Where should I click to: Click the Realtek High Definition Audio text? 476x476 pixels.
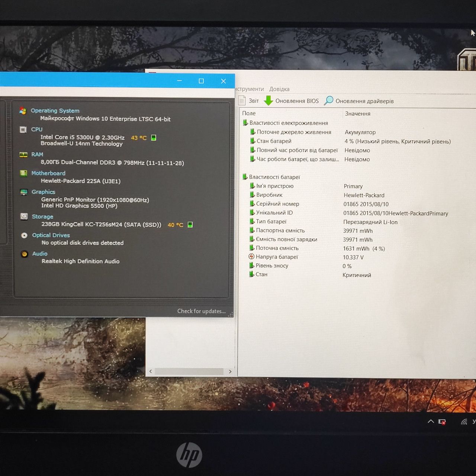coord(80,261)
